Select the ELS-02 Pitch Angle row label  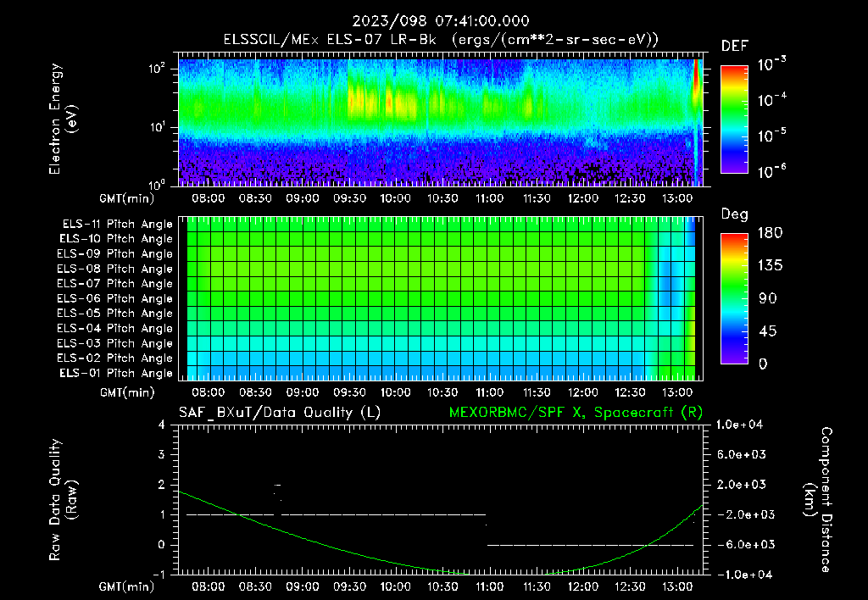click(x=114, y=358)
